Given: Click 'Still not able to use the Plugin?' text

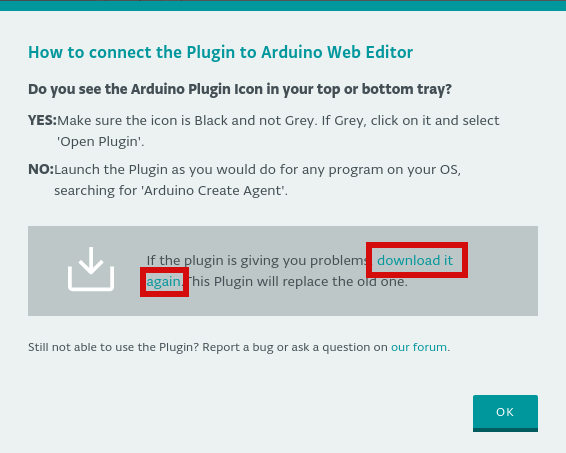Looking at the screenshot, I should (114, 347).
